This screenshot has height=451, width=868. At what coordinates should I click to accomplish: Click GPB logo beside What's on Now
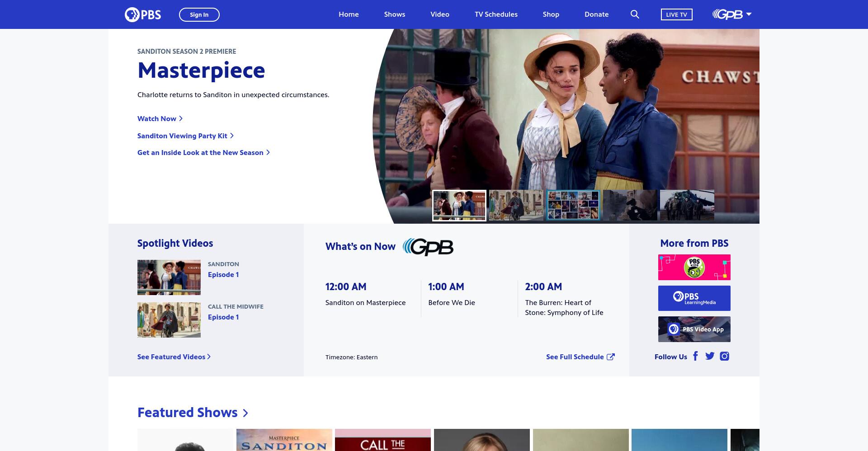tap(428, 247)
